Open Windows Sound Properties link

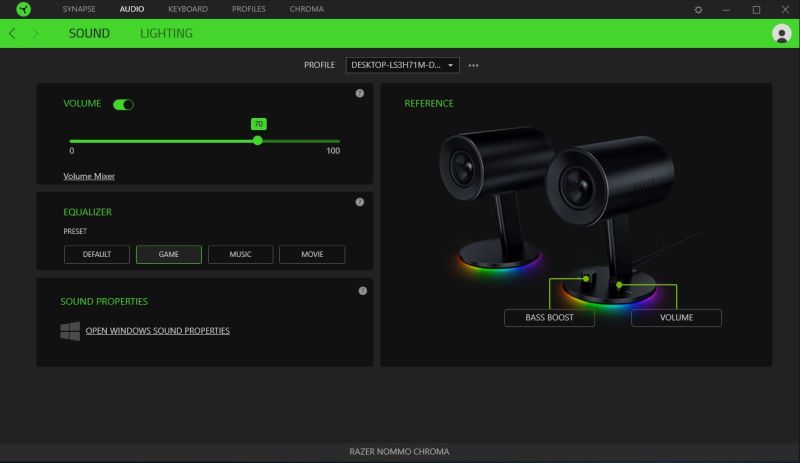pyautogui.click(x=158, y=331)
